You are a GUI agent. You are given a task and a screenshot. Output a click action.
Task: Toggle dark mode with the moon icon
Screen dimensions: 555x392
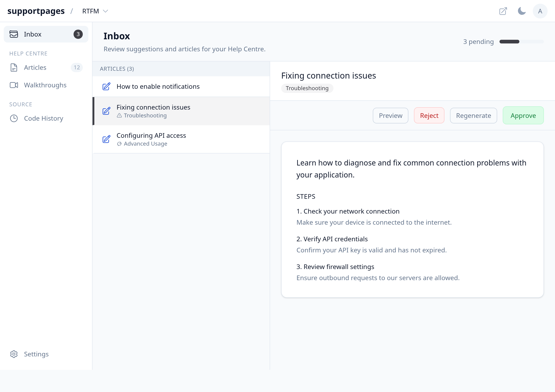(x=522, y=11)
